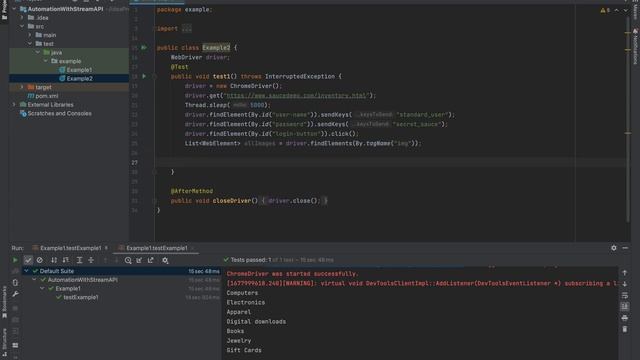
Task: Hide the Run tool window
Action: [x=625, y=248]
